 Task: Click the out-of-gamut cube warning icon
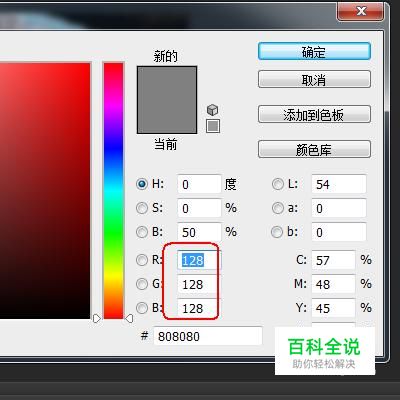212,109
